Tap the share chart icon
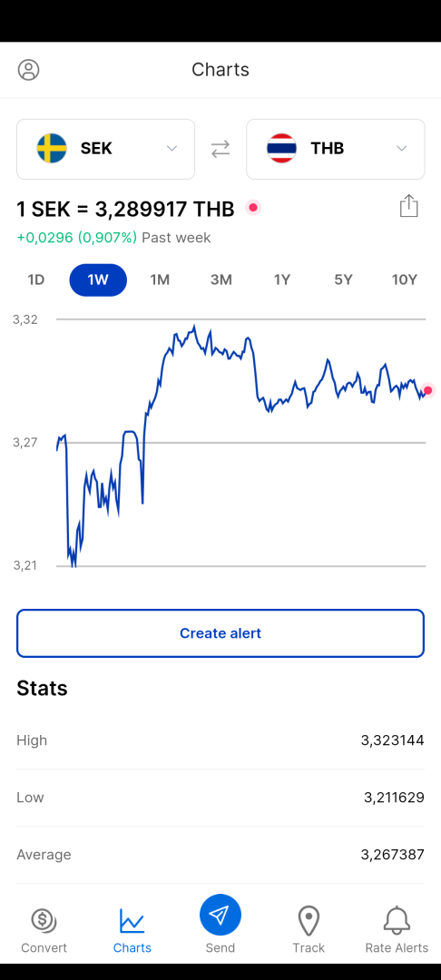 [x=408, y=206]
